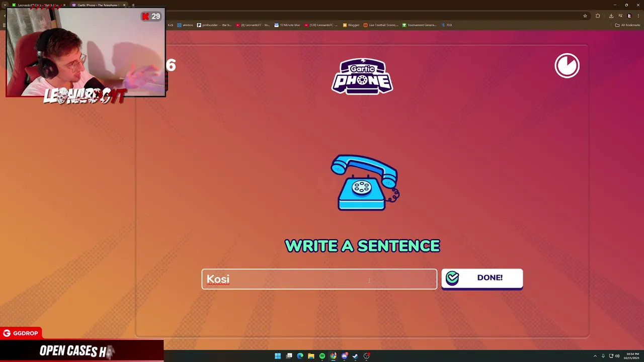Click the GGDROP banner label
Image resolution: width=644 pixels, height=362 pixels.
pos(20,333)
